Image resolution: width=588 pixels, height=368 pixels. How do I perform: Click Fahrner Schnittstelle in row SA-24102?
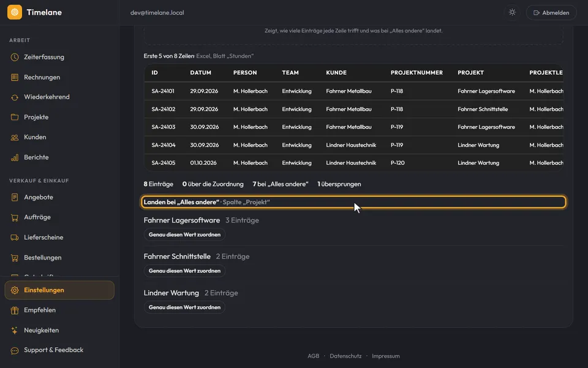tap(483, 109)
